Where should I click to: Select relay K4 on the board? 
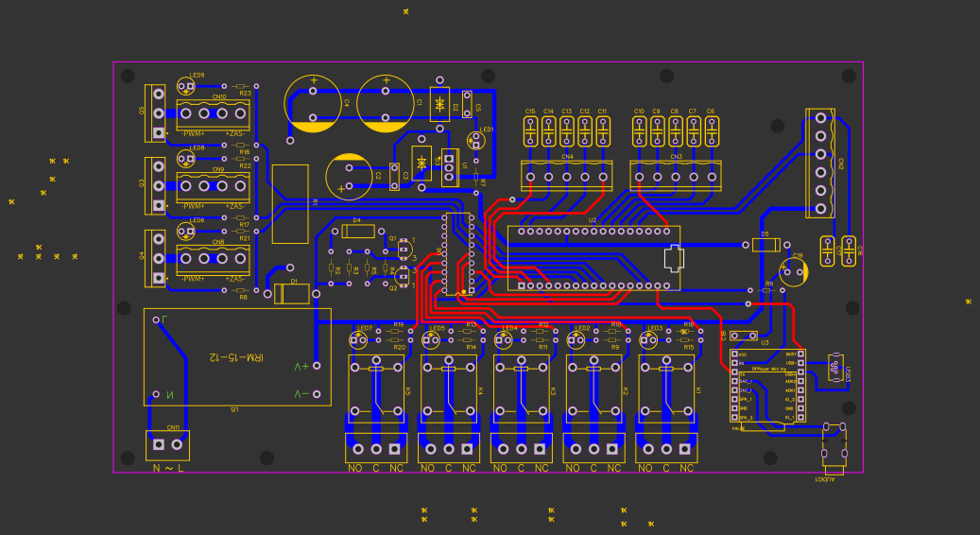(449, 390)
